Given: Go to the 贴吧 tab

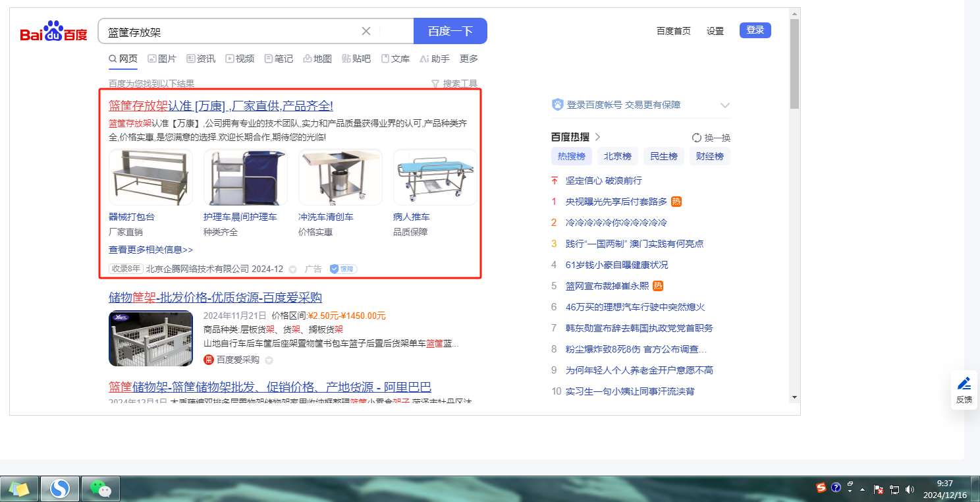Looking at the screenshot, I should coord(356,59).
